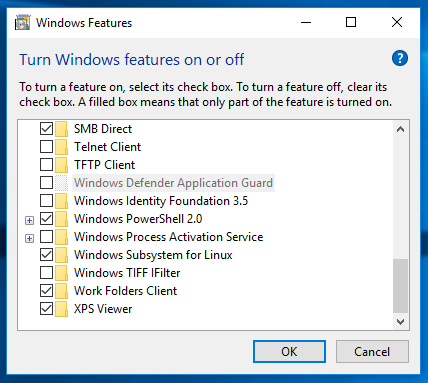
Task: Click the blue help question mark icon
Action: (x=400, y=58)
